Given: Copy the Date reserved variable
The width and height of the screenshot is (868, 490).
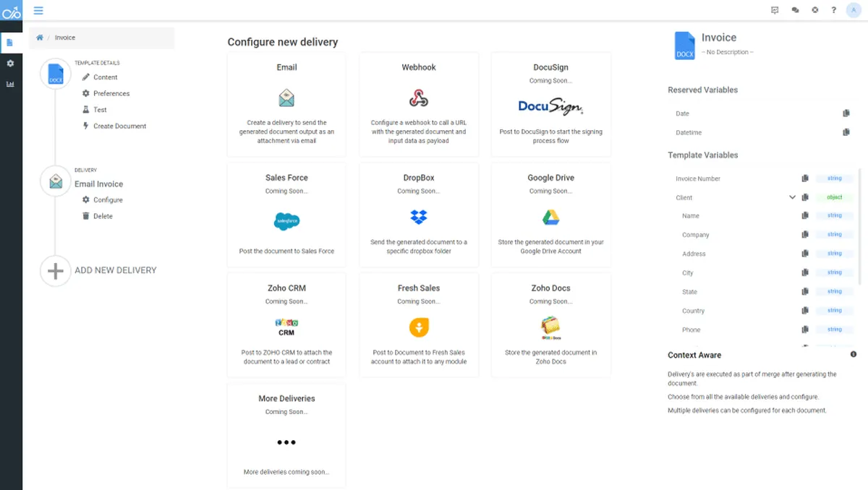Looking at the screenshot, I should tap(846, 113).
